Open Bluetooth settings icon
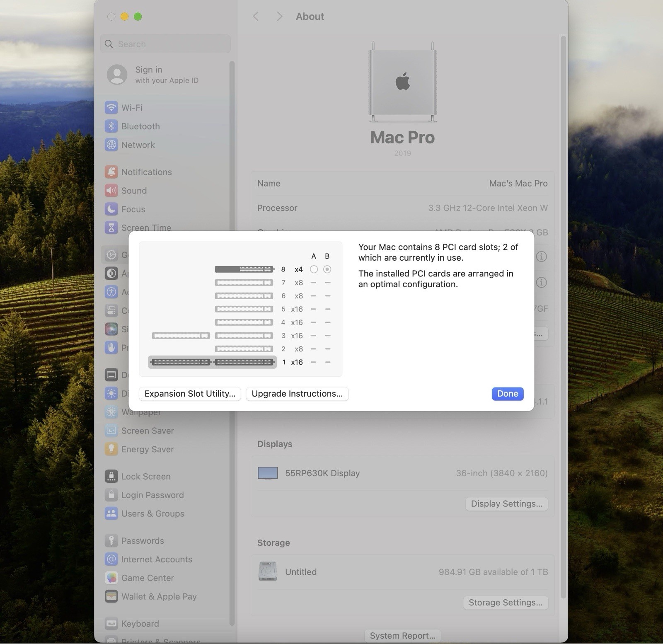This screenshot has height=644, width=663. point(111,126)
